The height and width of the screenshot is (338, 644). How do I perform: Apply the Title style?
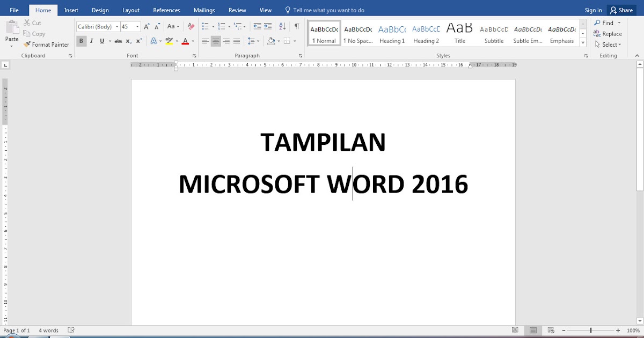(460, 34)
